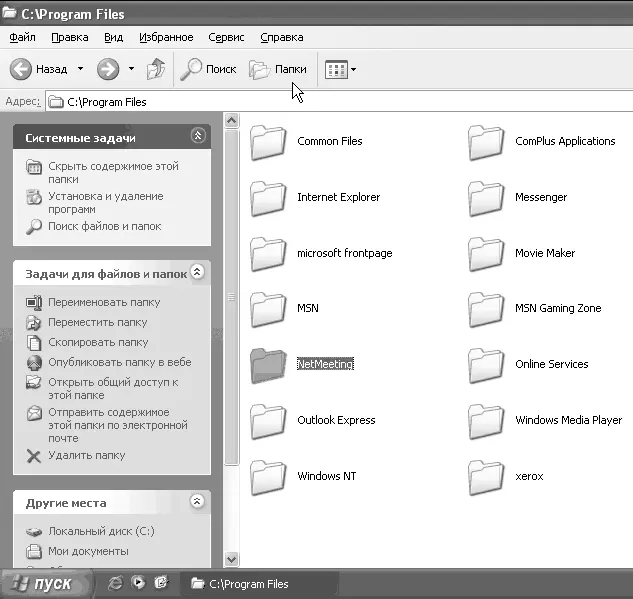
Task: Click Отправить содержимое по электронной почте link
Action: click(118, 425)
